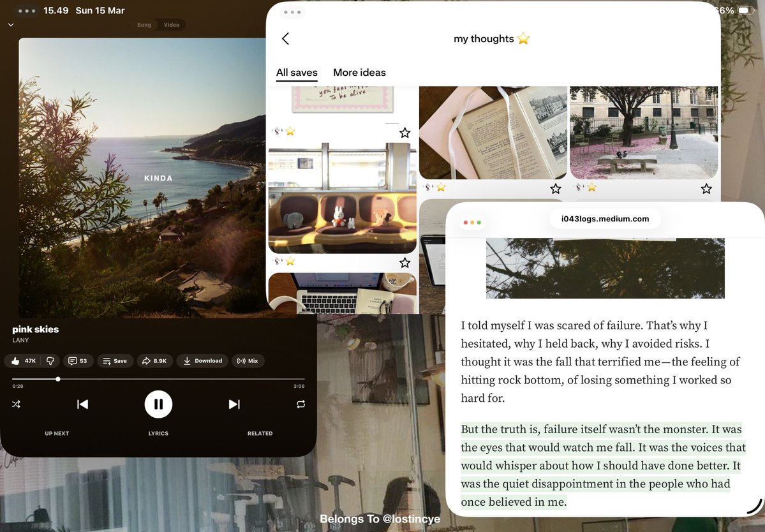This screenshot has width=765, height=532.
Task: Toggle shuffle in music player
Action: pos(16,404)
